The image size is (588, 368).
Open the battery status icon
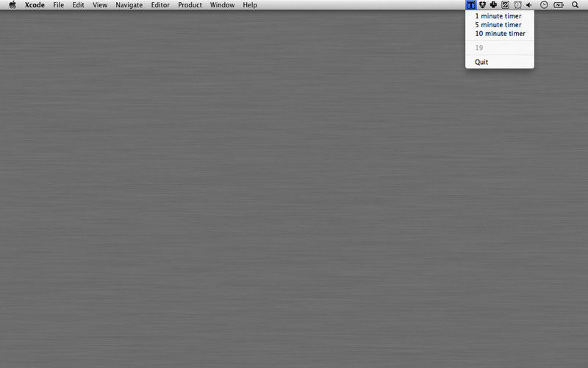pyautogui.click(x=559, y=5)
